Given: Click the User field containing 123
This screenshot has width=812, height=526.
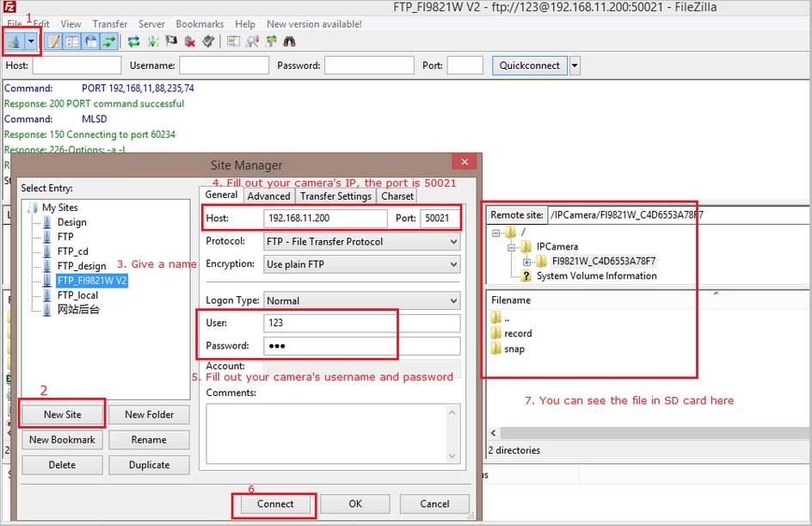Looking at the screenshot, I should pyautogui.click(x=361, y=323).
